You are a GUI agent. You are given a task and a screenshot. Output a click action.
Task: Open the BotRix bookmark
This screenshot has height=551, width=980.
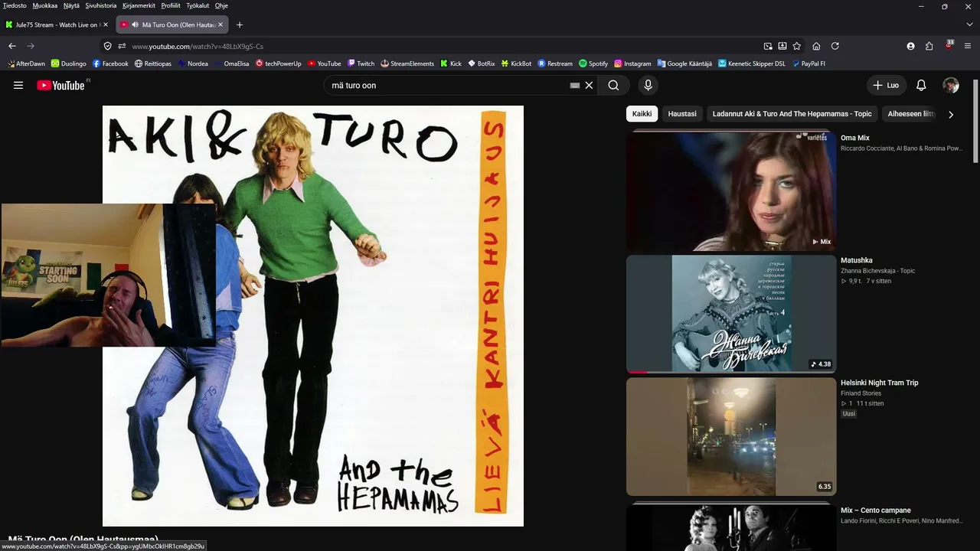pyautogui.click(x=482, y=64)
